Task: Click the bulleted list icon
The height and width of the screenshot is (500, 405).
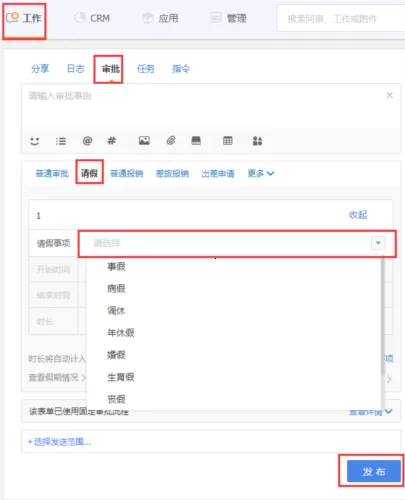Action: (61, 141)
